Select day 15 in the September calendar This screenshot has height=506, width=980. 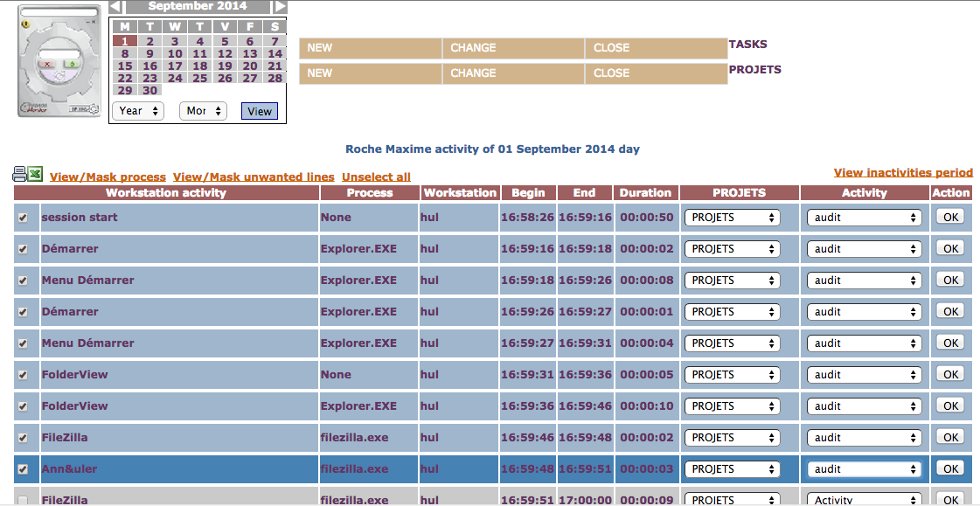pos(125,66)
